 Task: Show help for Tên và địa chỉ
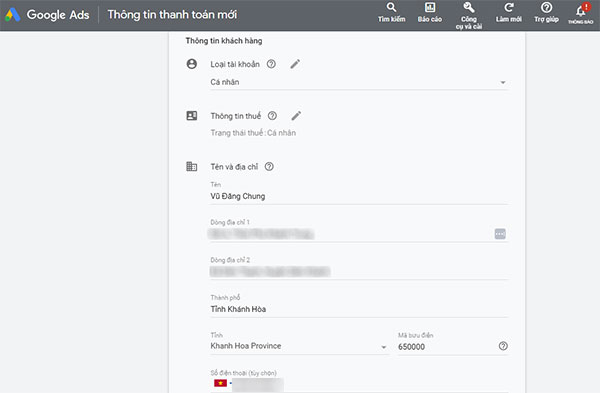click(x=269, y=166)
